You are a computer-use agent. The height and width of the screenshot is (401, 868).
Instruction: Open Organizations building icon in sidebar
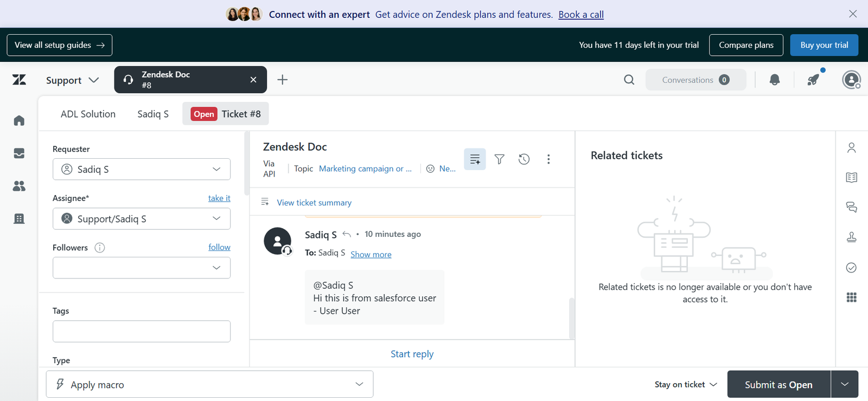(x=19, y=219)
